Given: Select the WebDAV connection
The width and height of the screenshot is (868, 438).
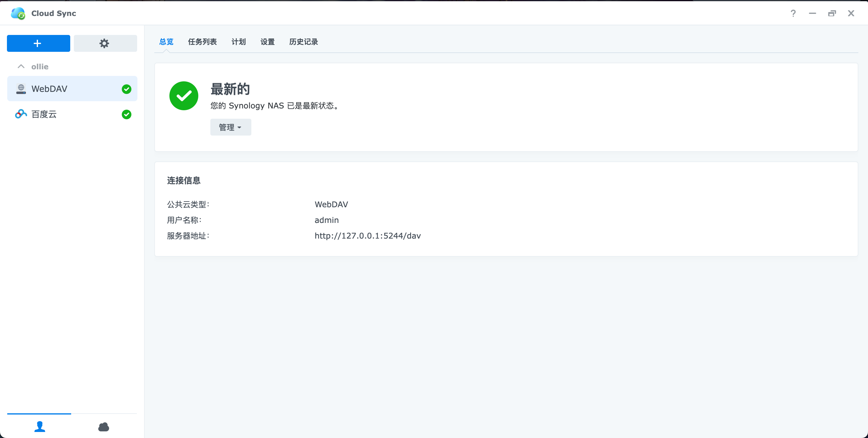Looking at the screenshot, I should point(72,89).
